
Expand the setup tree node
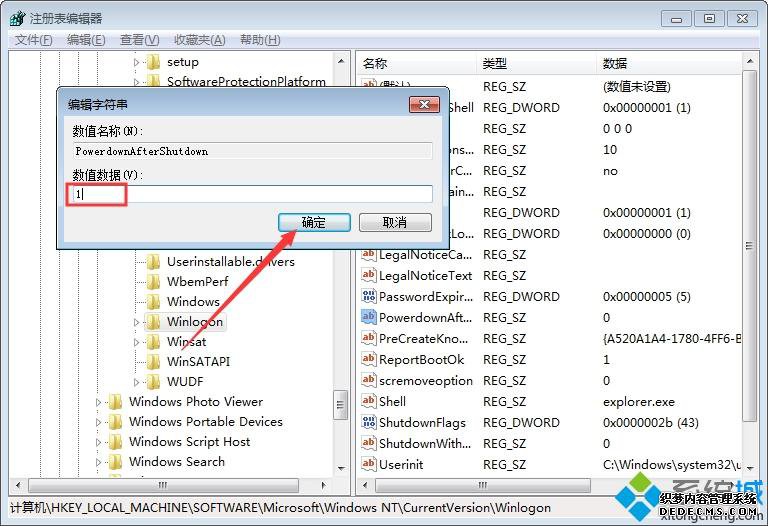pyautogui.click(x=137, y=62)
